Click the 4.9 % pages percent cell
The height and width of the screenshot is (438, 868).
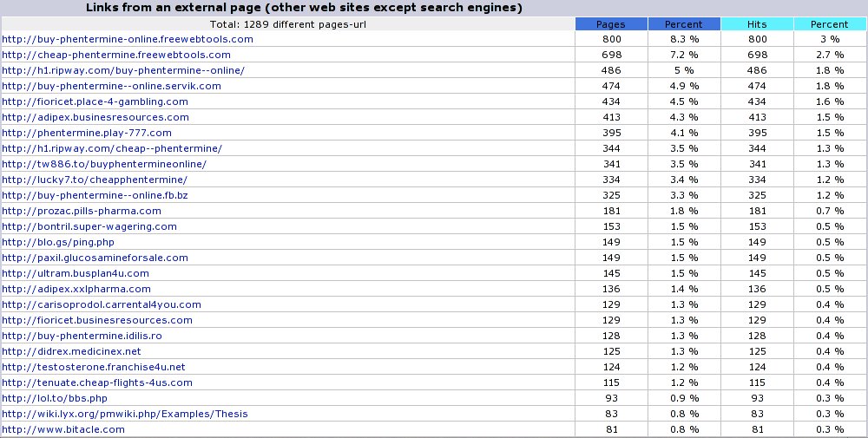pyautogui.click(x=684, y=86)
